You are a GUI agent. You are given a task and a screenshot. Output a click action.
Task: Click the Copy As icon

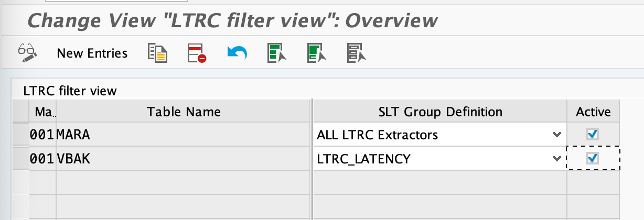[157, 53]
